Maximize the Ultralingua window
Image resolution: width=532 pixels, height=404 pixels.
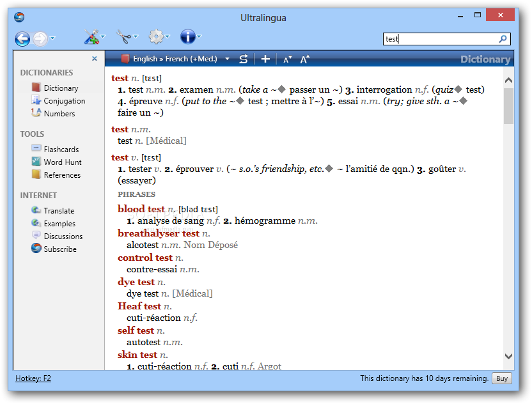pyautogui.click(x=478, y=15)
